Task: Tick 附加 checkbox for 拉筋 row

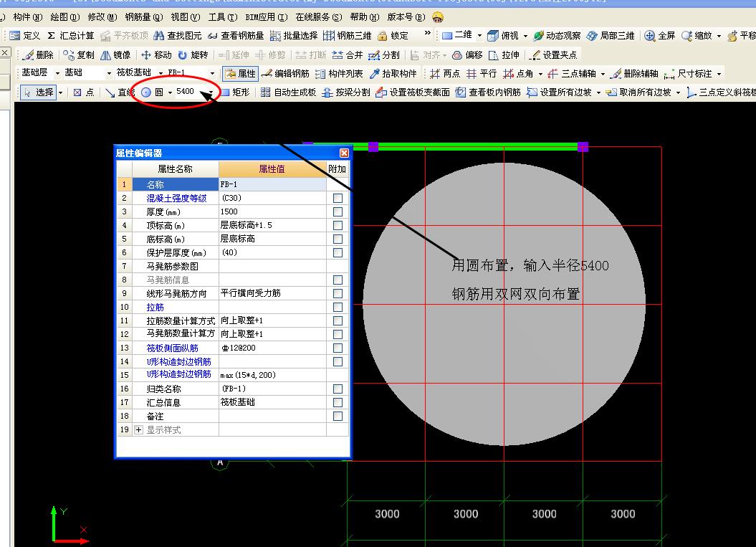Action: click(x=338, y=308)
